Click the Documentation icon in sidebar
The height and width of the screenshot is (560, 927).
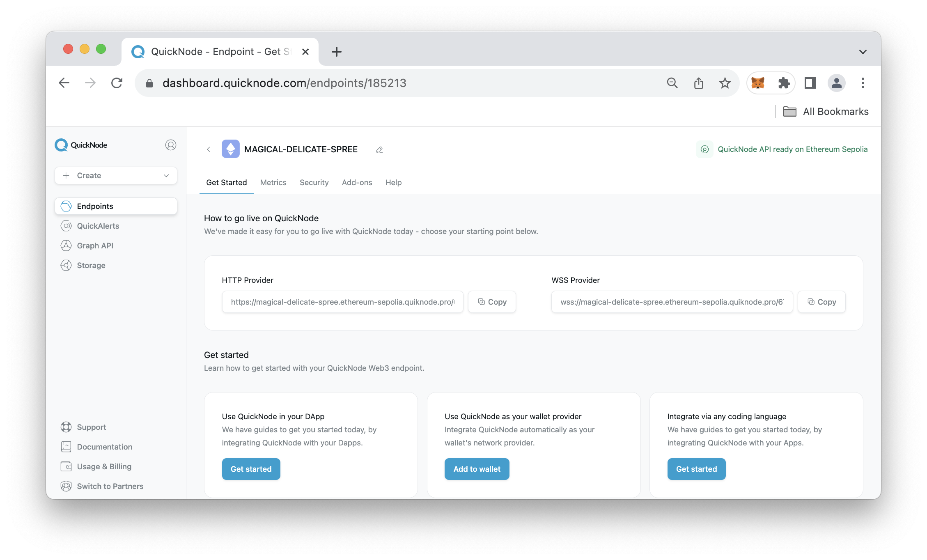[66, 447]
